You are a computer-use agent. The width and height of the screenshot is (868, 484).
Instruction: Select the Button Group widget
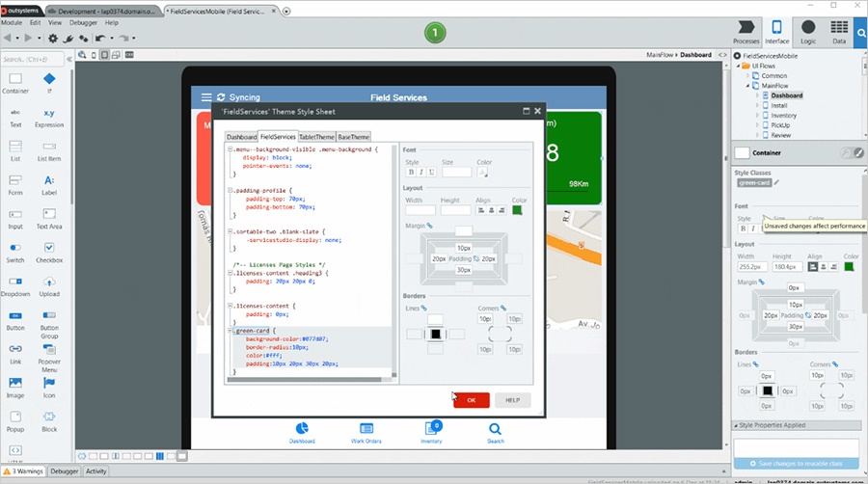tap(49, 324)
